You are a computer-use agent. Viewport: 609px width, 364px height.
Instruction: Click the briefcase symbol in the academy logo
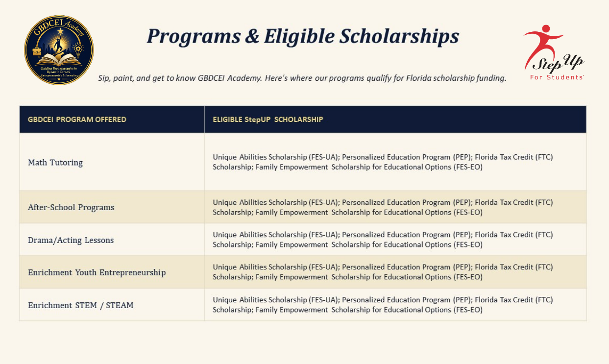pyautogui.click(x=37, y=50)
